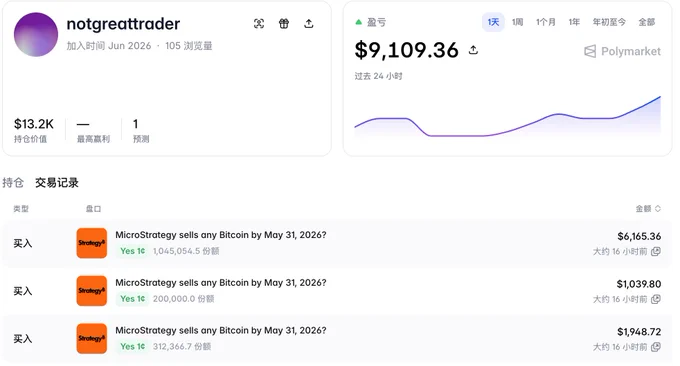
Task: Click the profit chart line area
Action: pyautogui.click(x=507, y=119)
